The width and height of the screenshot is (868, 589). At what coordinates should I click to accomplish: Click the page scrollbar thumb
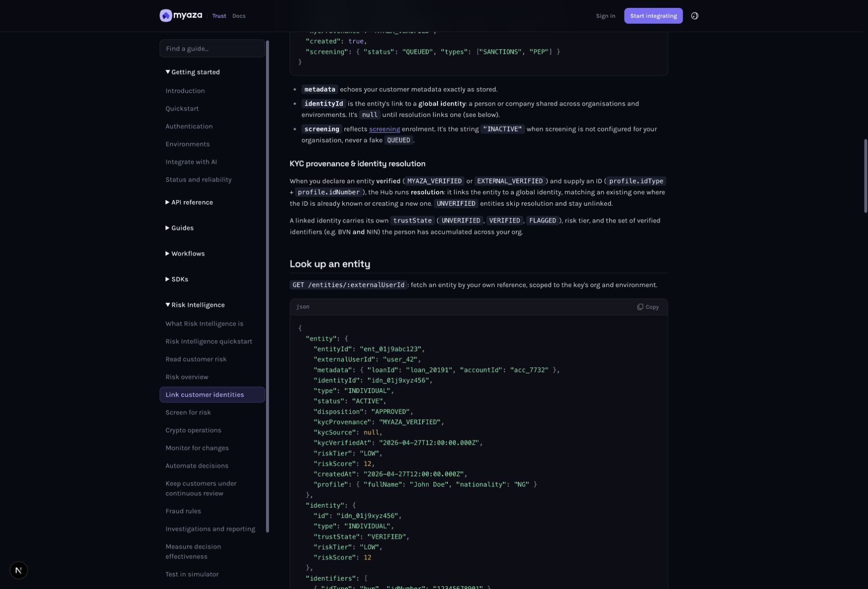[x=866, y=176]
